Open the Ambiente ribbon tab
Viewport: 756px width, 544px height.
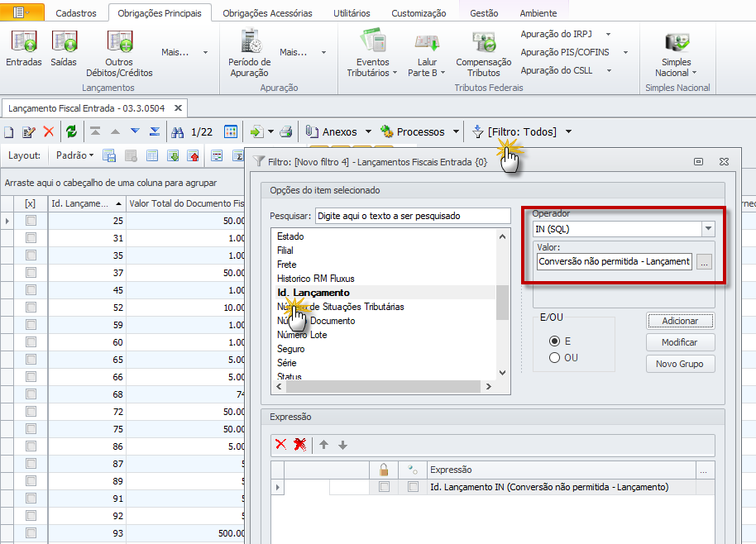(538, 13)
